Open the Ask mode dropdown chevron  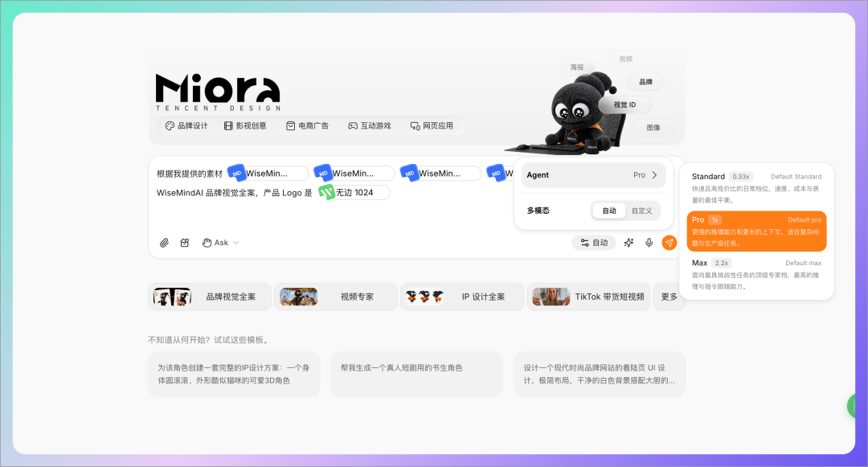(236, 243)
